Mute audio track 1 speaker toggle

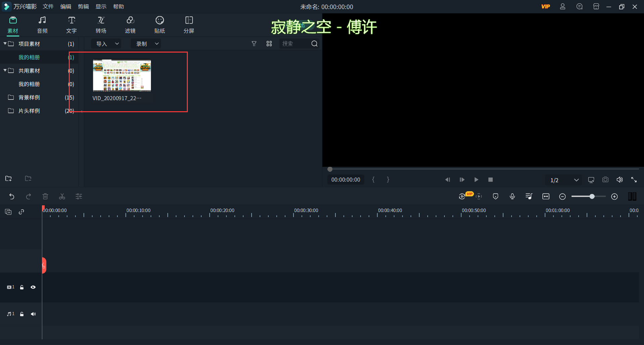point(33,314)
